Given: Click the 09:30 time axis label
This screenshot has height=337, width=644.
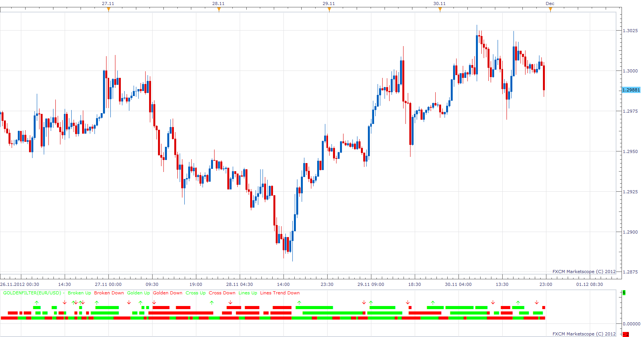Looking at the screenshot, I should (x=152, y=284).
